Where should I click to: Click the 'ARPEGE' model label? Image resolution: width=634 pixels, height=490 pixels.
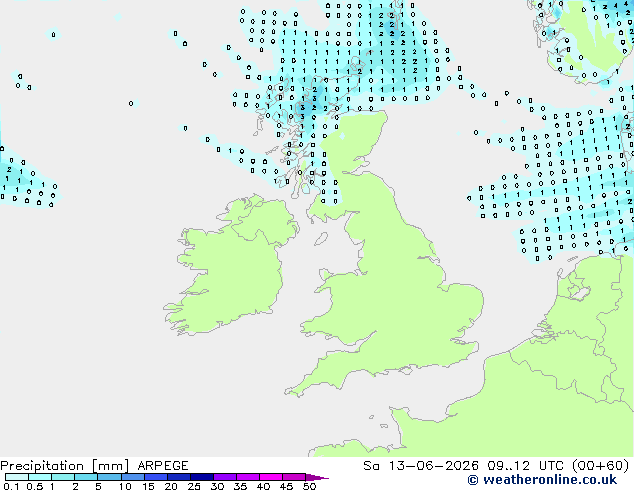pyautogui.click(x=163, y=466)
